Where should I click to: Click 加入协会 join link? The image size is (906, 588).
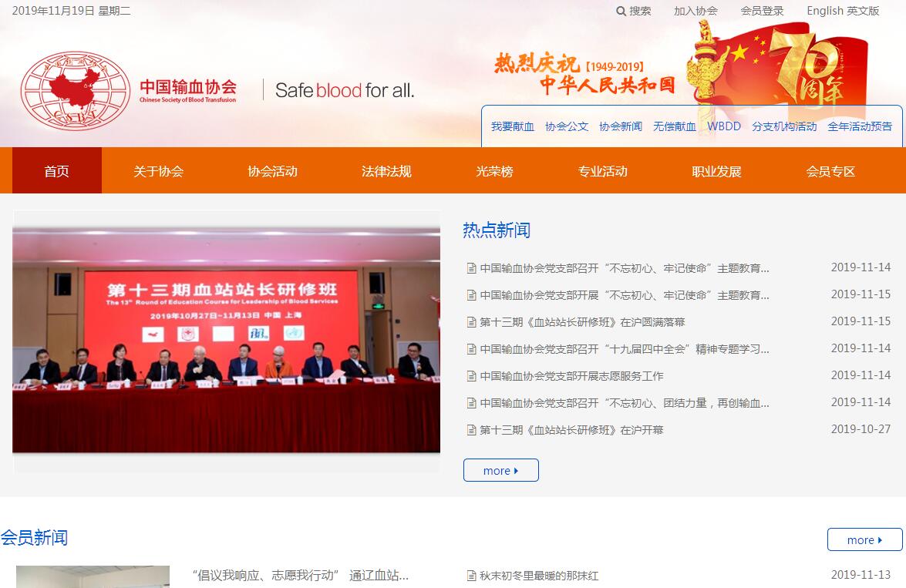(x=695, y=11)
